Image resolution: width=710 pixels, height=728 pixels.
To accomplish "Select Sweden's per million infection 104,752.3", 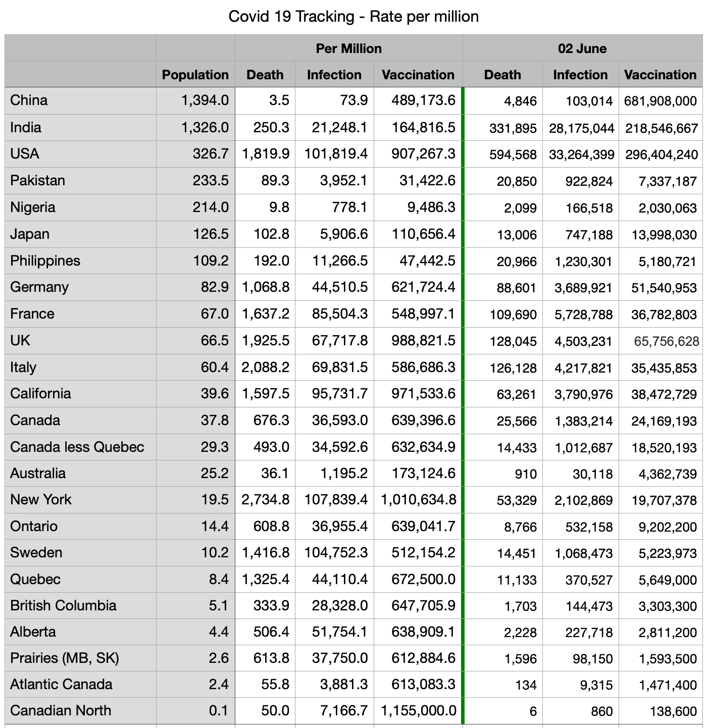I will (x=336, y=553).
